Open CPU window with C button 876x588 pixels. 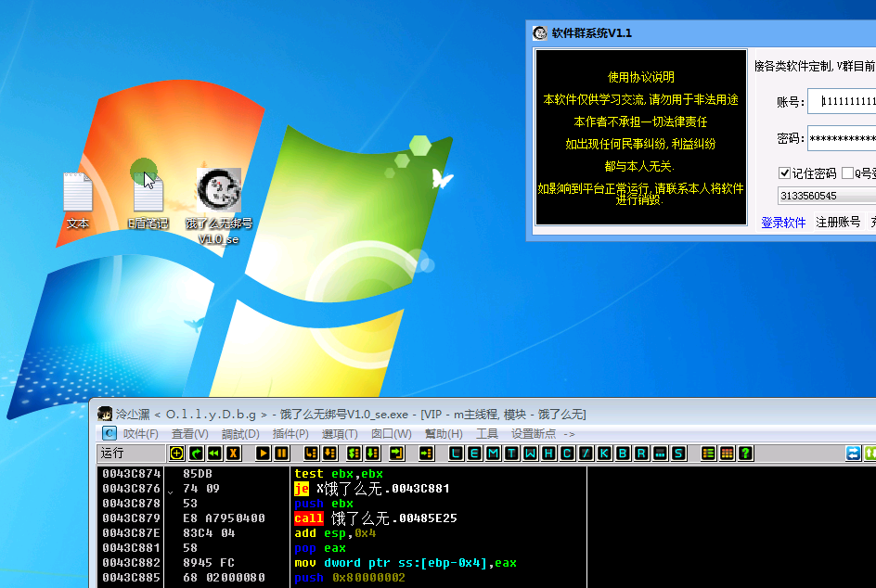pos(567,454)
